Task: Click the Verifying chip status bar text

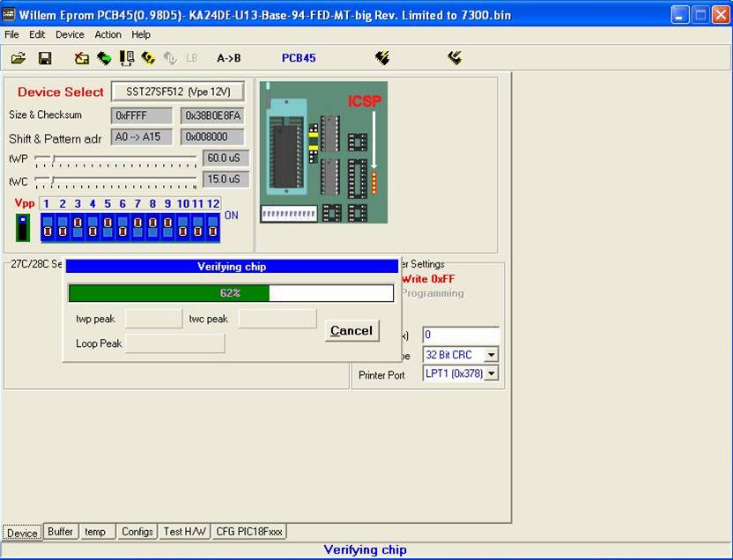Action: point(365,549)
